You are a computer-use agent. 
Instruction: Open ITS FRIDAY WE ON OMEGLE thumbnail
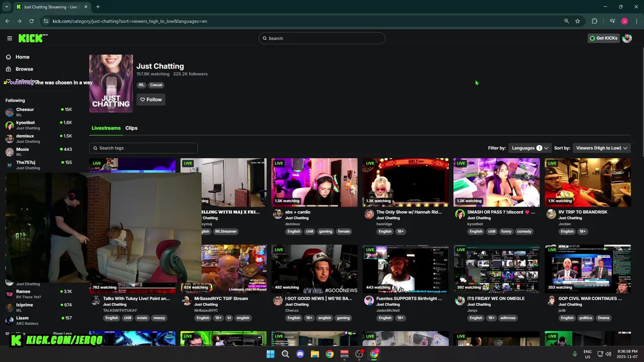click(497, 269)
